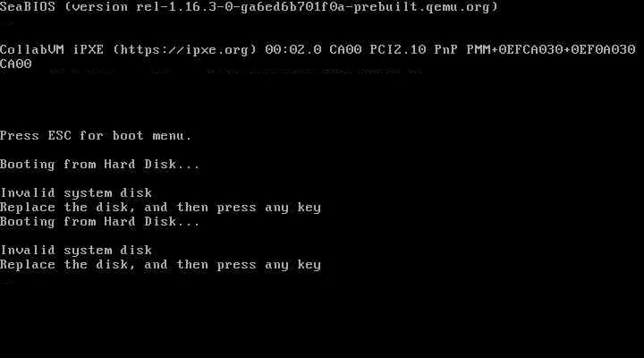Click the PnP text in iPXE line
This screenshot has width=644, height=358.
pyautogui.click(x=446, y=50)
